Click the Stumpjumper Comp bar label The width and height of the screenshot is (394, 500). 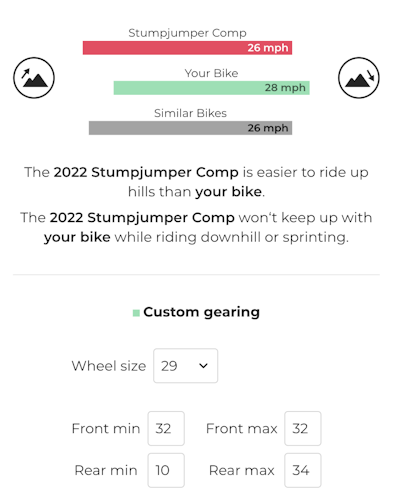pos(187,33)
